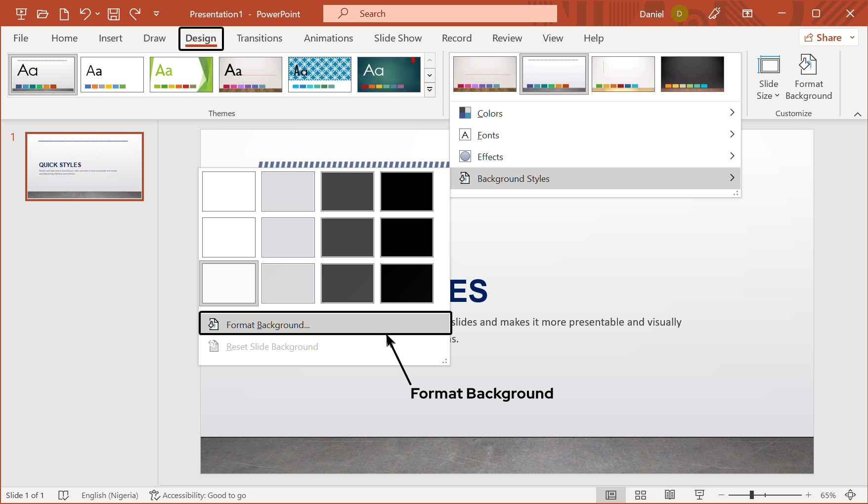Toggle ribbon display options icon
Screen dimensions: 868x504
(747, 14)
